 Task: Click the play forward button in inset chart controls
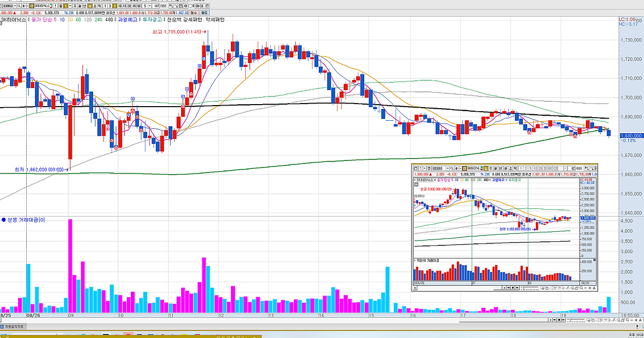pyautogui.click(x=504, y=288)
